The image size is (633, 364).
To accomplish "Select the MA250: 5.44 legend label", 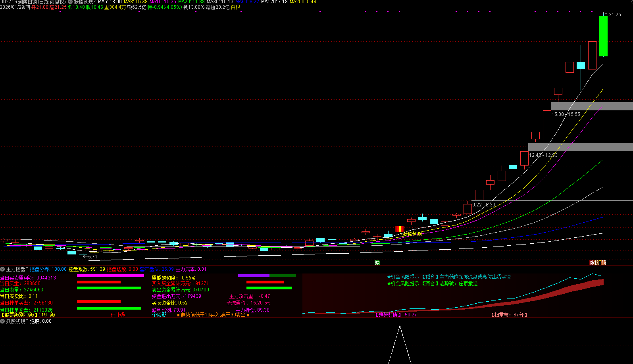I will point(303,2).
